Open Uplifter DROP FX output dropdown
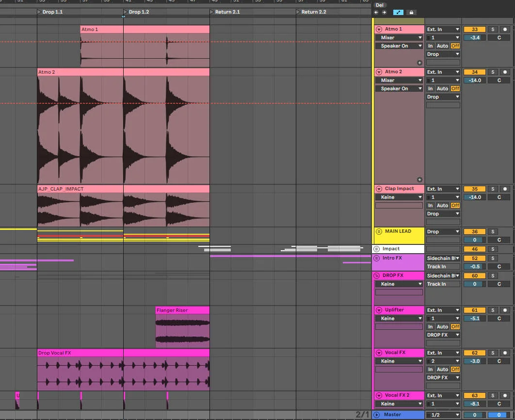 443,335
